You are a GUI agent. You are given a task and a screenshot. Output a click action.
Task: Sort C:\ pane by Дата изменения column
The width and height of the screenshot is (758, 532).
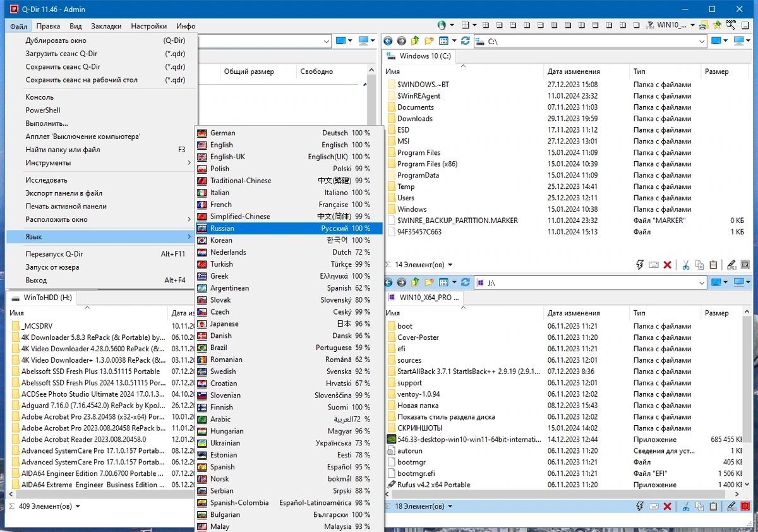click(x=586, y=71)
